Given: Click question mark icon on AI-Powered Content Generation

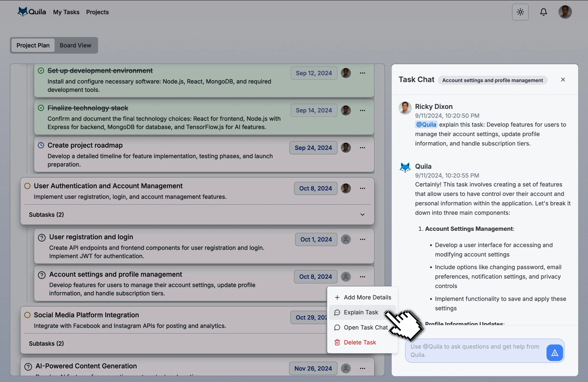Looking at the screenshot, I should point(28,366).
